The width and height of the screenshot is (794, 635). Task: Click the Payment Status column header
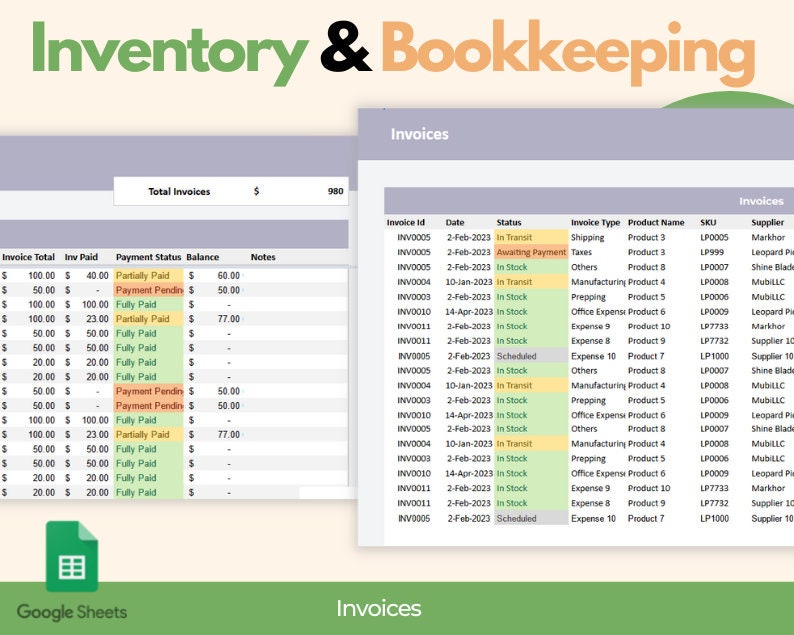click(x=148, y=257)
